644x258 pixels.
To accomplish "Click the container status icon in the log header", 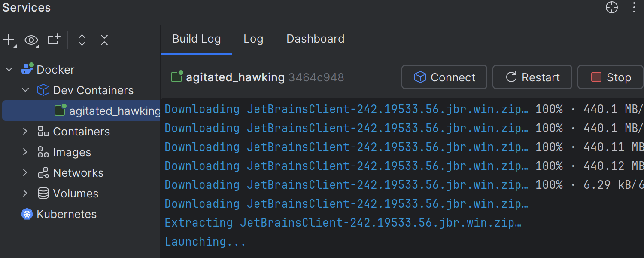I will click(x=177, y=77).
